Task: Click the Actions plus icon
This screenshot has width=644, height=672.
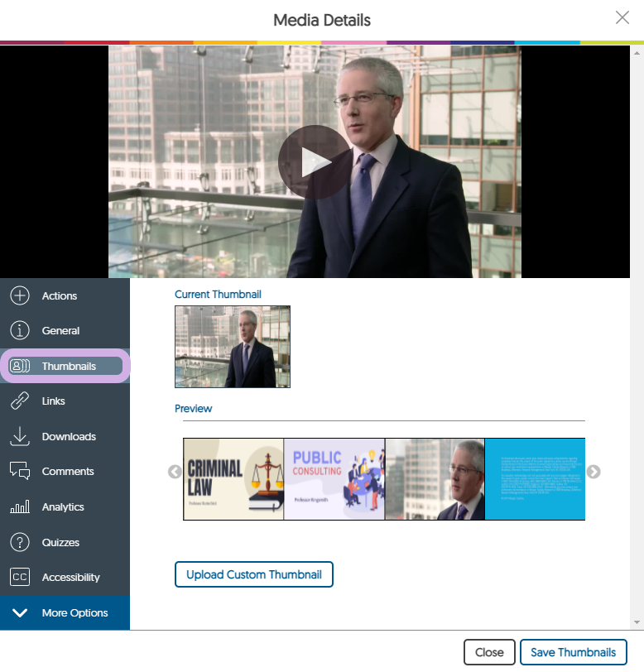Action: pos(20,295)
